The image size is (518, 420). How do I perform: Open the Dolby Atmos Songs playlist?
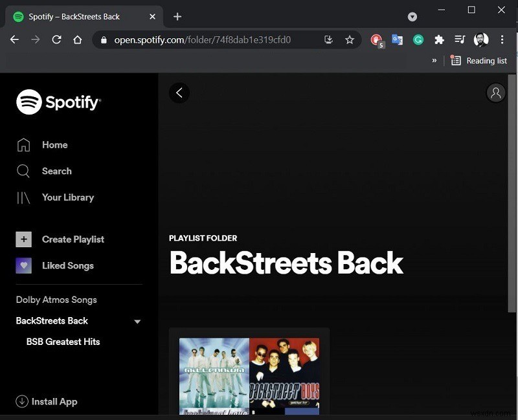pyautogui.click(x=56, y=300)
